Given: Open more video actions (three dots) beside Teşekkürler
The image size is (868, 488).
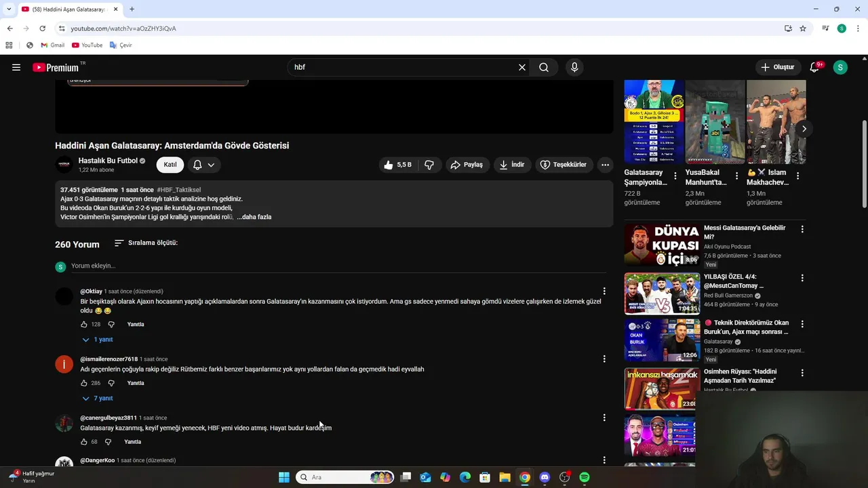Looking at the screenshot, I should [x=605, y=165].
